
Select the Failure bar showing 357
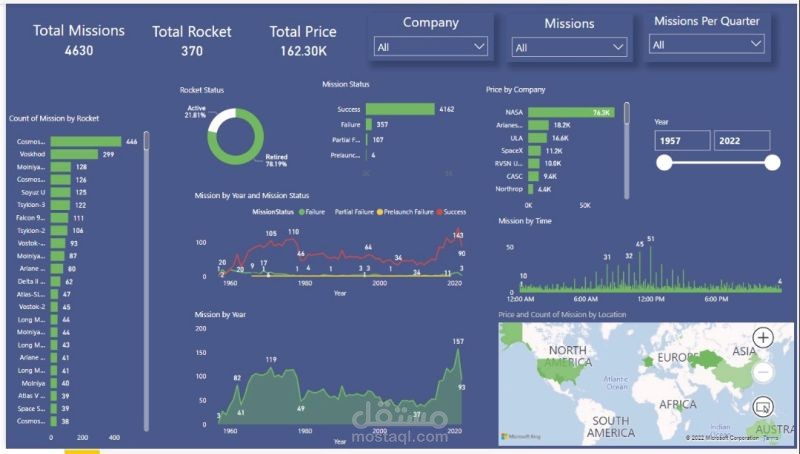tap(369, 124)
